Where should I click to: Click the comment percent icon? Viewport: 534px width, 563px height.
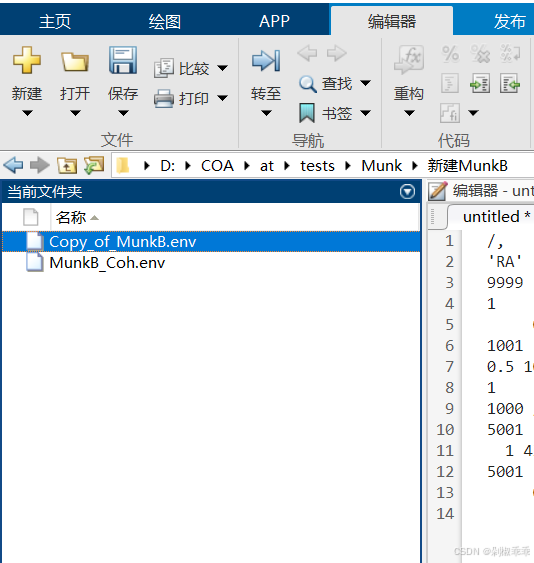pyautogui.click(x=450, y=54)
